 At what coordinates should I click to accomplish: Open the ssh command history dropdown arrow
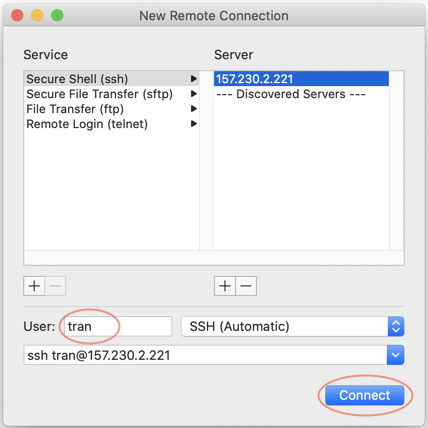396,355
